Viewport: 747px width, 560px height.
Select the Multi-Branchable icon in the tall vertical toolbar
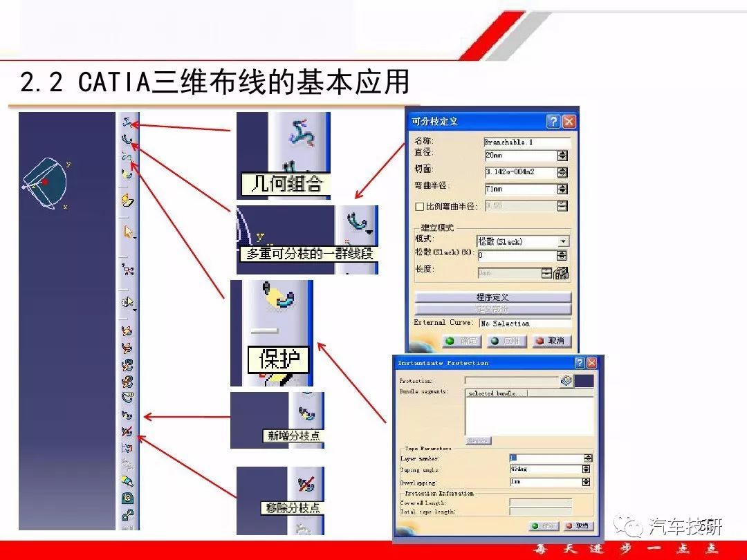(127, 140)
